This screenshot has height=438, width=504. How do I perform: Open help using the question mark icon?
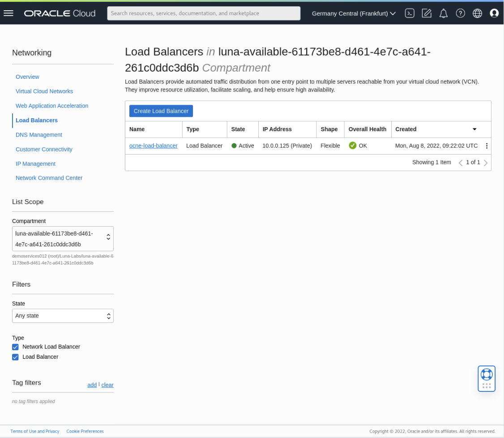[460, 13]
